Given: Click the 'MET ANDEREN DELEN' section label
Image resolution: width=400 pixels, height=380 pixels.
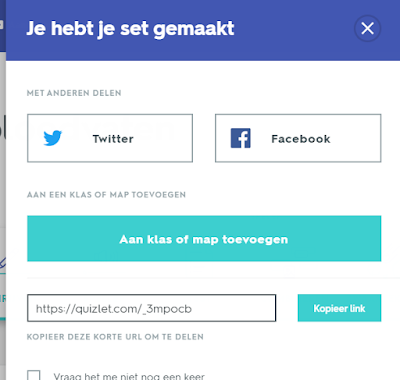Looking at the screenshot, I should click(x=74, y=93).
